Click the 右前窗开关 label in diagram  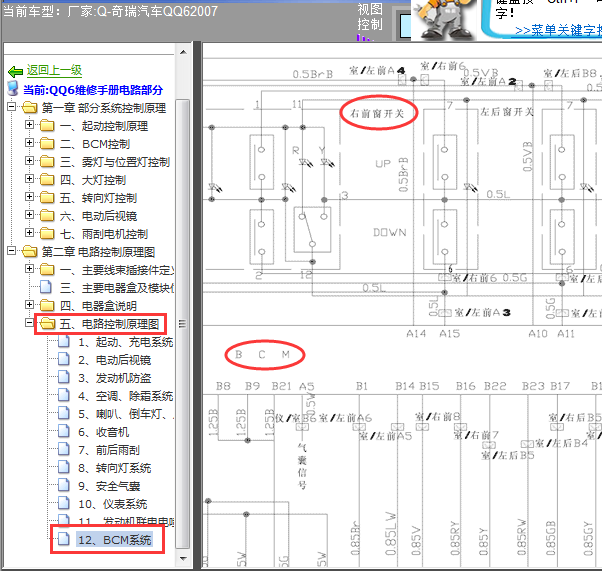click(377, 113)
